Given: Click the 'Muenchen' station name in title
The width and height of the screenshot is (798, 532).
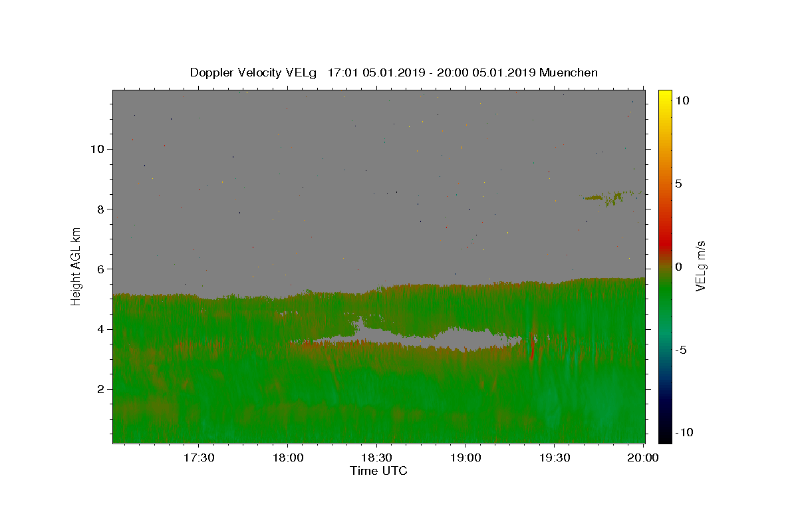Looking at the screenshot, I should pyautogui.click(x=569, y=72).
